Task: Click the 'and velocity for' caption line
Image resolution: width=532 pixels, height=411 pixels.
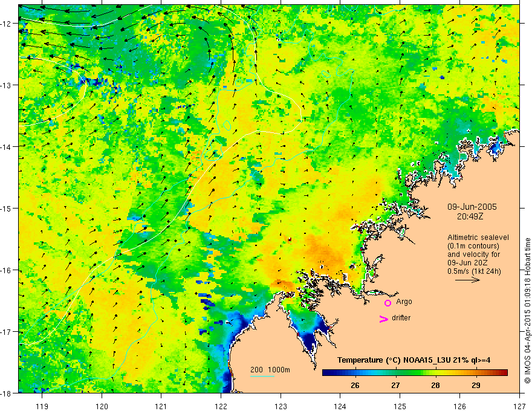Action: 473,254
